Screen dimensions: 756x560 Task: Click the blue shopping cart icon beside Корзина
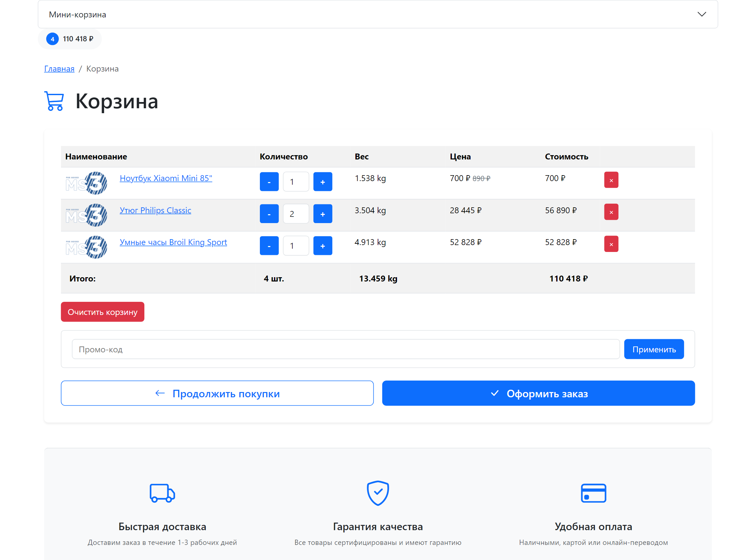click(54, 101)
